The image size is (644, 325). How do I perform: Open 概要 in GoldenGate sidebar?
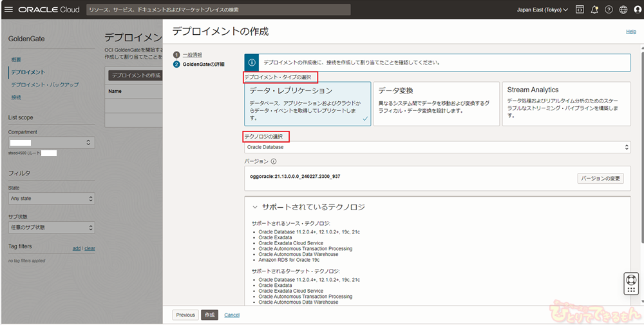[x=16, y=60]
